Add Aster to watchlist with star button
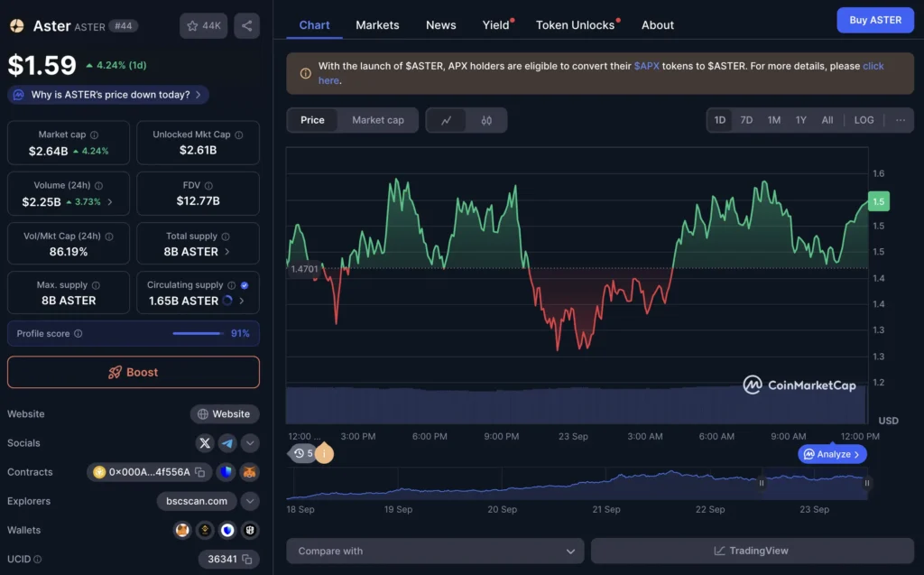This screenshot has width=924, height=575. (x=203, y=26)
